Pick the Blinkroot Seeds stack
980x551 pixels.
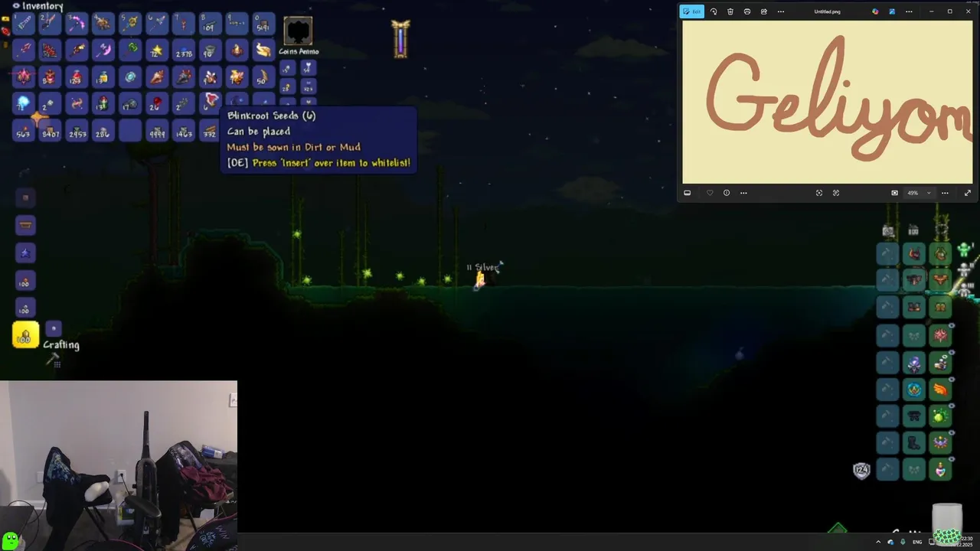(210, 103)
